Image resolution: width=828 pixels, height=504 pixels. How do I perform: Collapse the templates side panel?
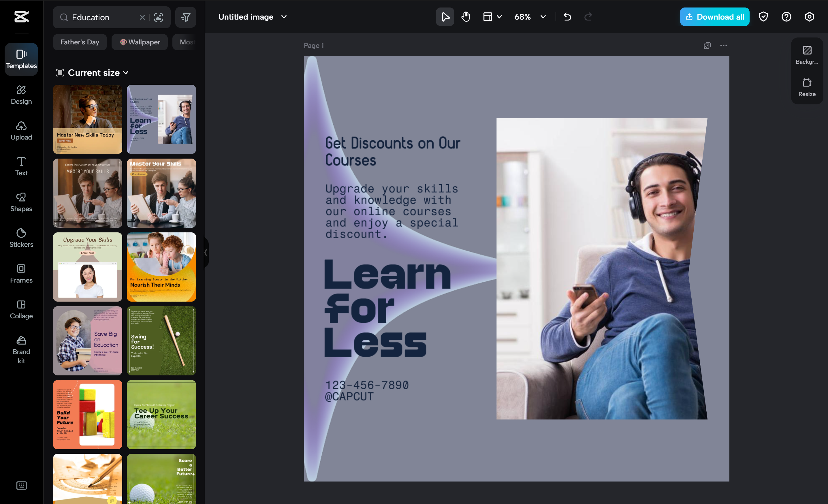coord(206,253)
